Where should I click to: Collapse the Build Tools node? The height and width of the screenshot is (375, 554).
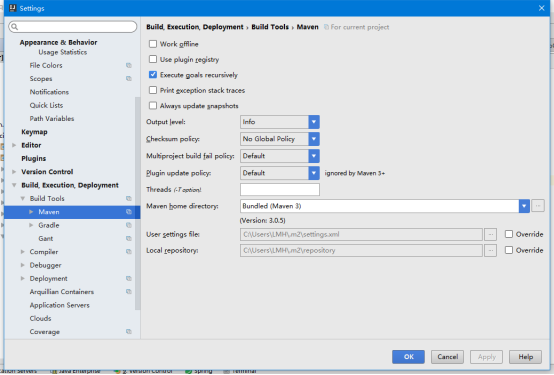point(23,199)
